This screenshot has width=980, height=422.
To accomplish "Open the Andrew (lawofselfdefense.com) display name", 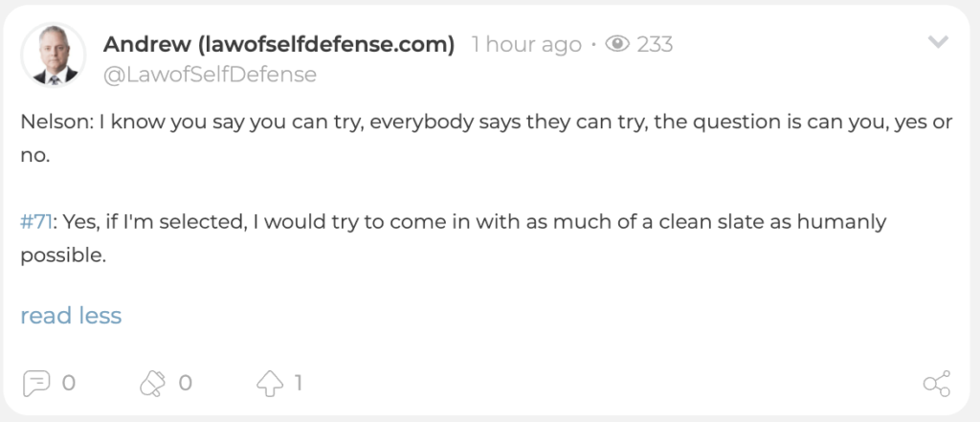I will [x=278, y=44].
